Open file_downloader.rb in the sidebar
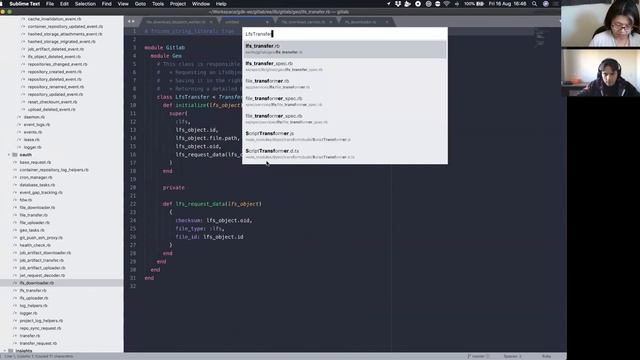The width and height of the screenshot is (640, 360). tap(38, 207)
